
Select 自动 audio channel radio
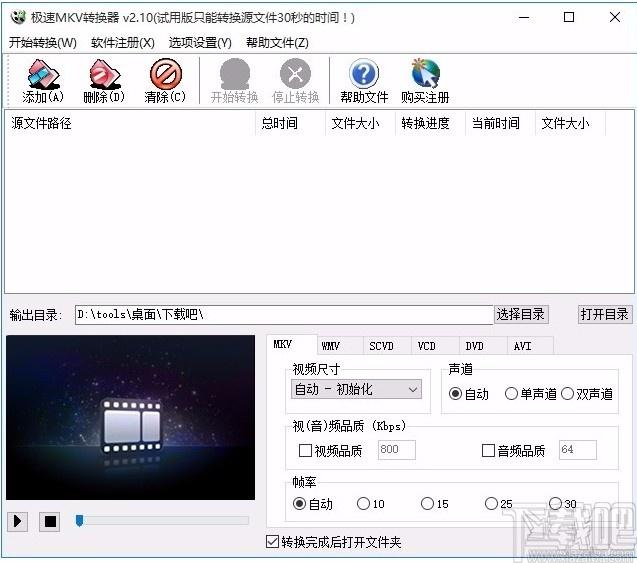[455, 394]
